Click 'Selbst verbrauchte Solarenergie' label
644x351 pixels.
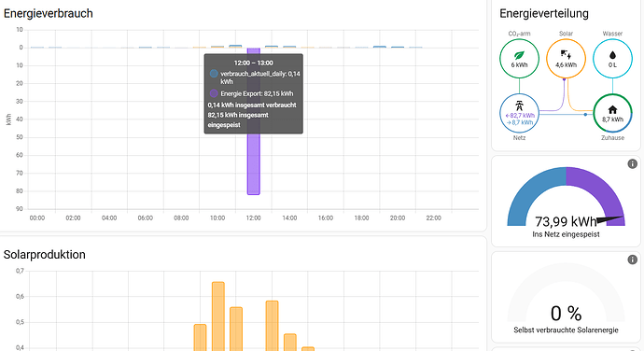pyautogui.click(x=566, y=330)
